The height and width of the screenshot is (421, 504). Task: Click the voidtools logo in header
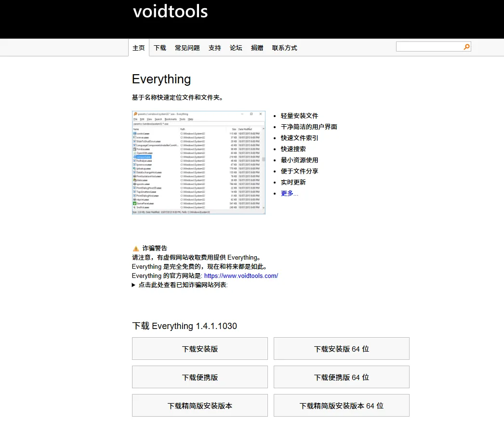click(x=170, y=12)
